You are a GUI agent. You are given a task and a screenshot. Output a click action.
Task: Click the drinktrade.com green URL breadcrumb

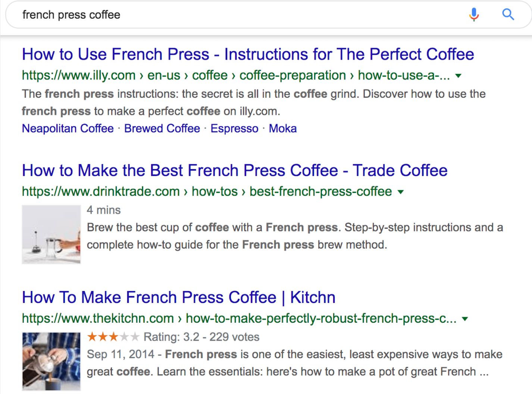[207, 191]
